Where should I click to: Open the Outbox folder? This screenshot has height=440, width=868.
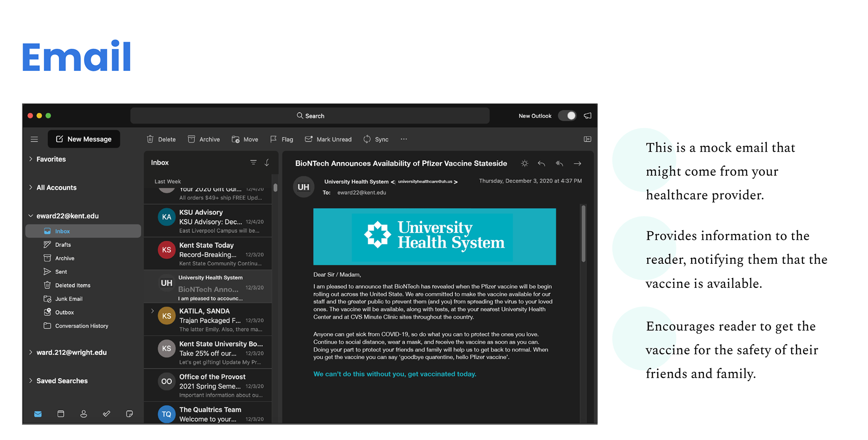tap(58, 312)
